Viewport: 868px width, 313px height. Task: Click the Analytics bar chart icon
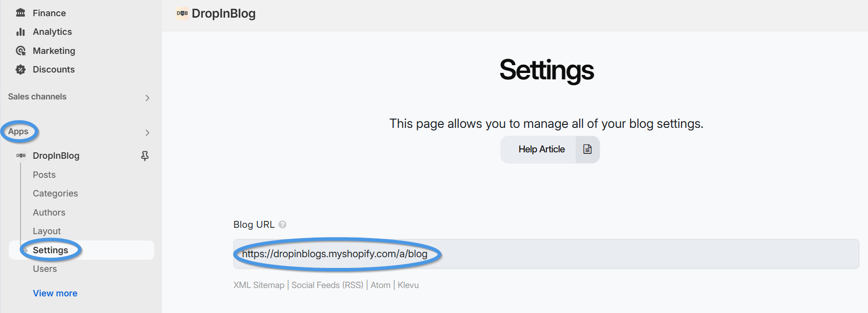click(21, 32)
